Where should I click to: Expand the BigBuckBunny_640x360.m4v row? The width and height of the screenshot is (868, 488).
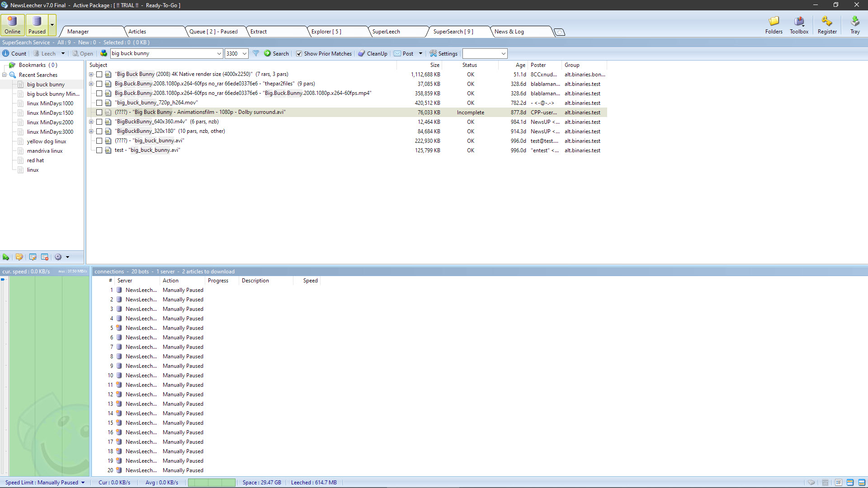tap(91, 122)
